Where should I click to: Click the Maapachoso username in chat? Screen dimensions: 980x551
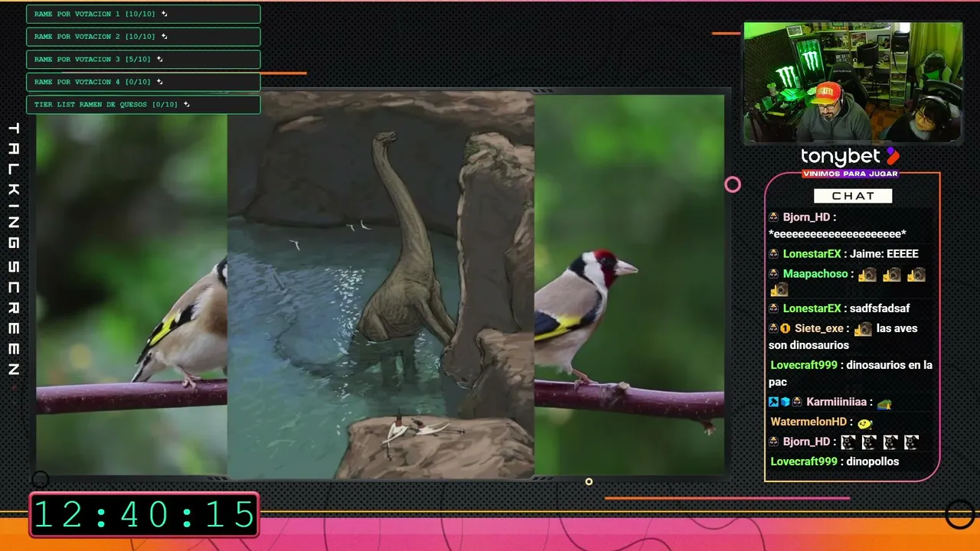pos(815,274)
